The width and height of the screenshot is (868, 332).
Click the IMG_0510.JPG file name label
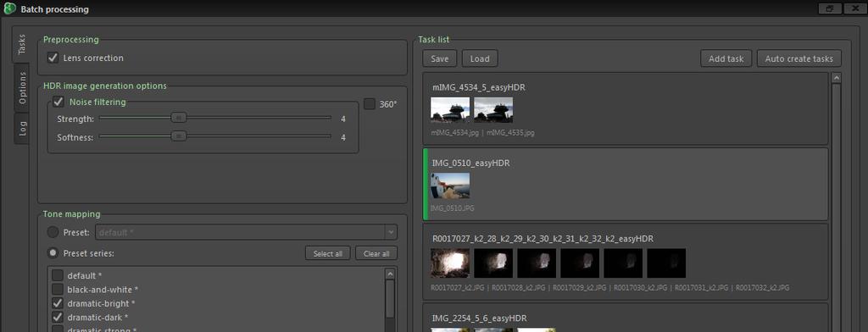tap(453, 208)
